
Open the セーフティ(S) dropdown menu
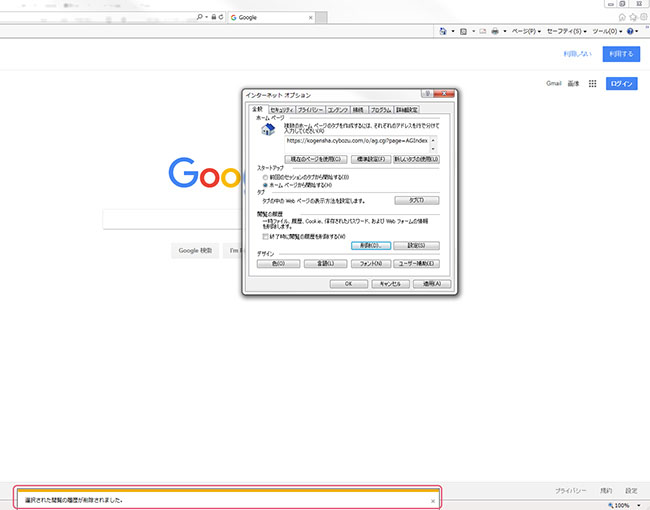(567, 31)
